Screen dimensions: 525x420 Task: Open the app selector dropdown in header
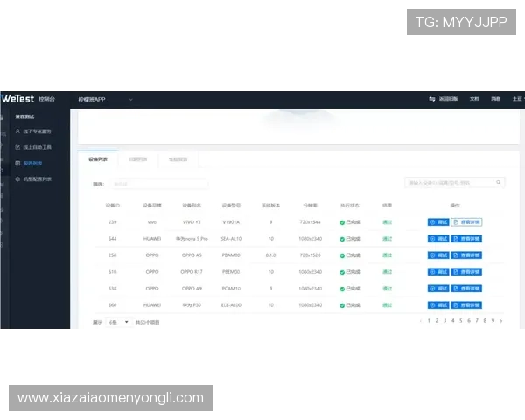(130, 100)
